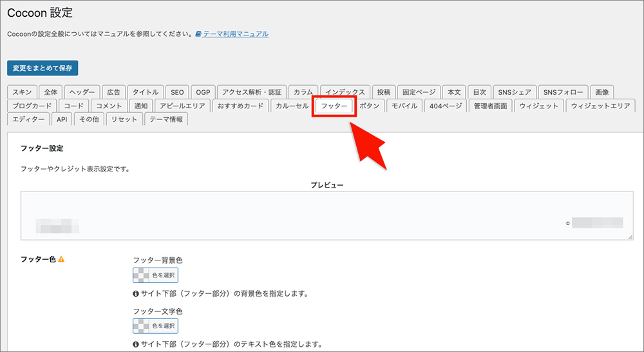Select the コメント tab
Image resolution: width=644 pixels, height=352 pixels.
109,106
